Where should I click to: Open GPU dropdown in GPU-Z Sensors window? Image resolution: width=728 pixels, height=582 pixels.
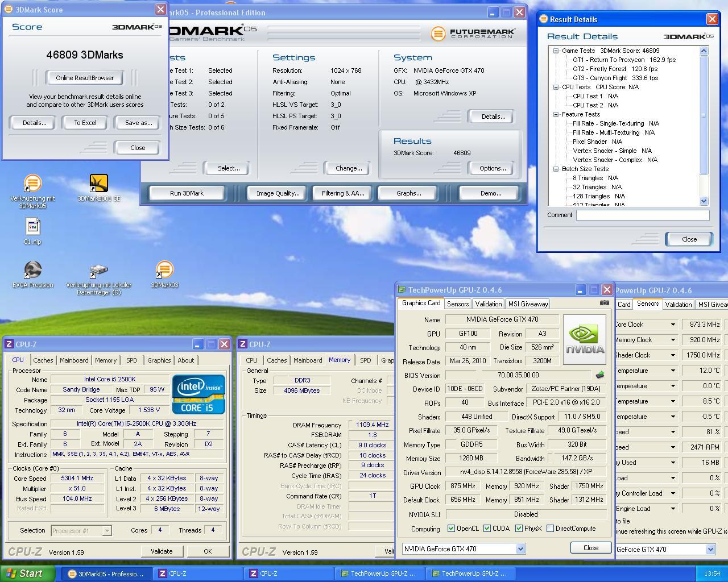710,550
